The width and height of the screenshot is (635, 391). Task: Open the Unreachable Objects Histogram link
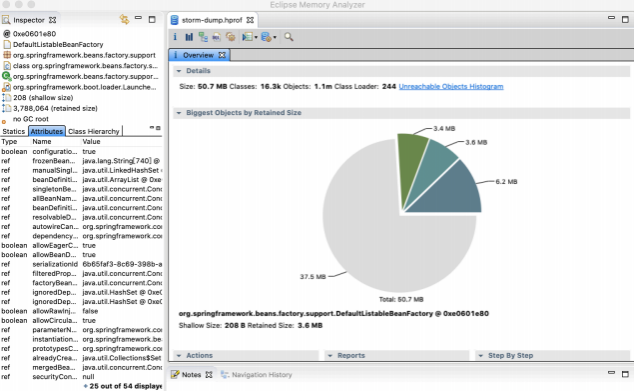pos(451,86)
